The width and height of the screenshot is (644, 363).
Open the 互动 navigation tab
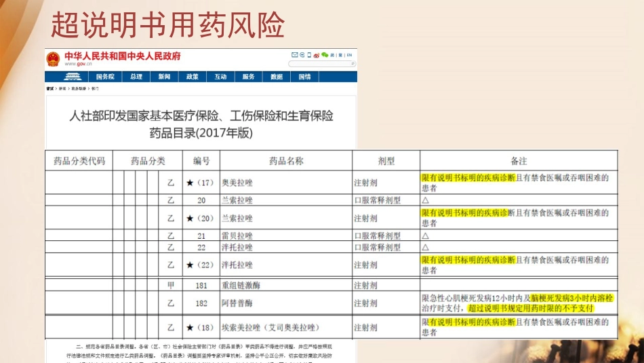click(x=220, y=77)
